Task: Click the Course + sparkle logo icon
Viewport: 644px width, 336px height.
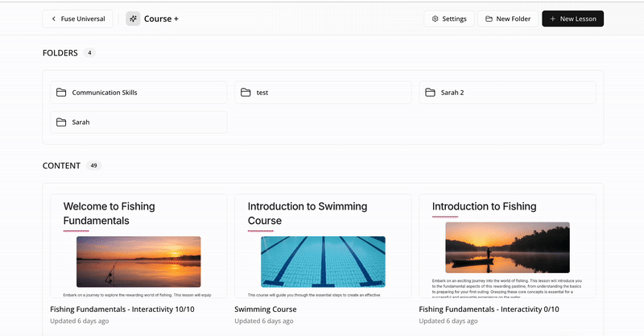Action: pyautogui.click(x=133, y=19)
